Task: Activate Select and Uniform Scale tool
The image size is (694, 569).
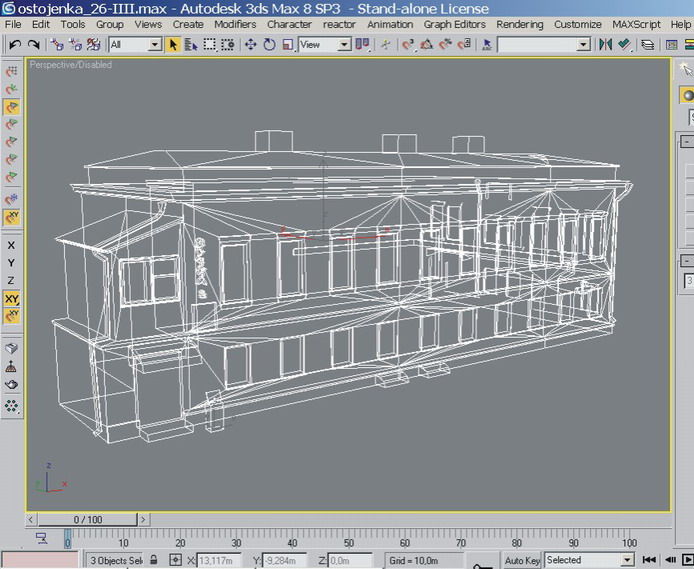Action: (288, 45)
